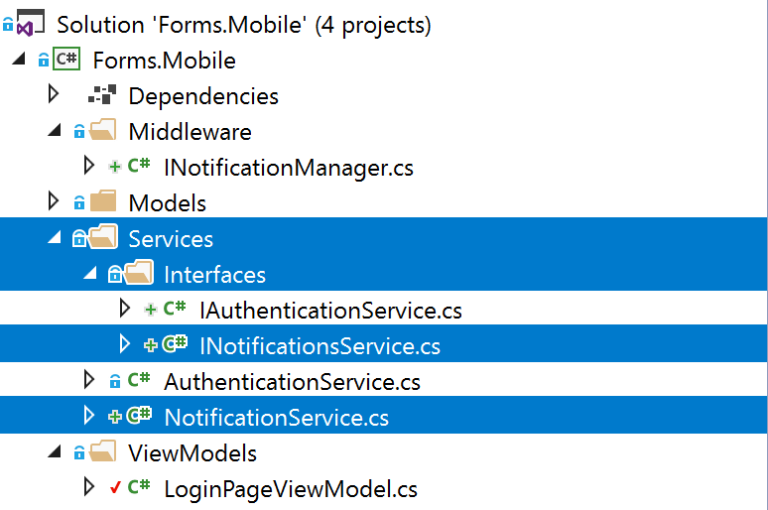Expand the Dependencies node
The width and height of the screenshot is (768, 510).
pos(53,94)
